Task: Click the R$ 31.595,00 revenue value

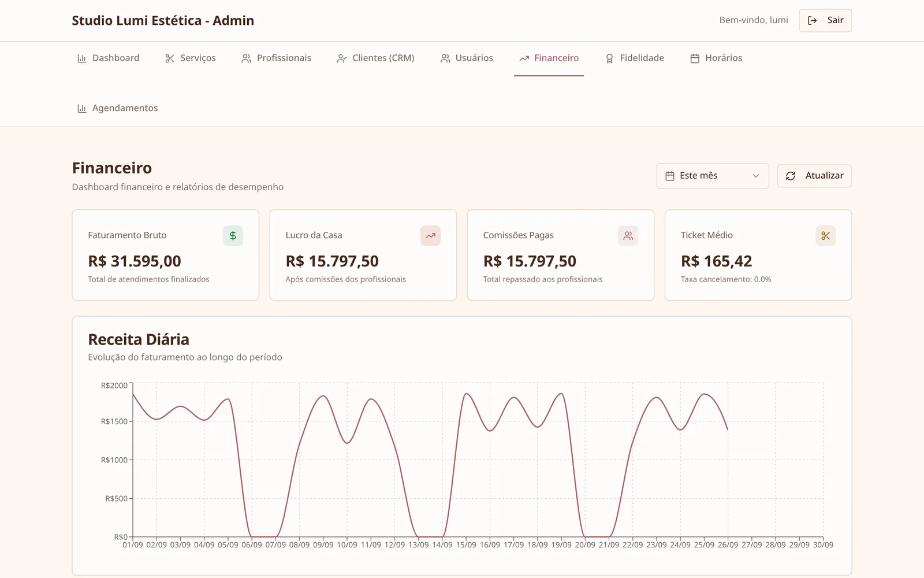Action: pos(135,261)
